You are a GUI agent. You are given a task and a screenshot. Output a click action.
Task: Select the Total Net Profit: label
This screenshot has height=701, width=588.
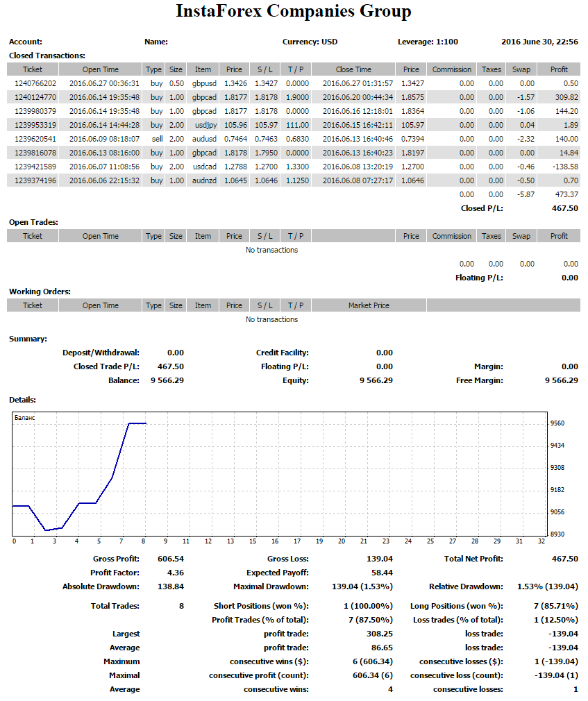tap(473, 559)
